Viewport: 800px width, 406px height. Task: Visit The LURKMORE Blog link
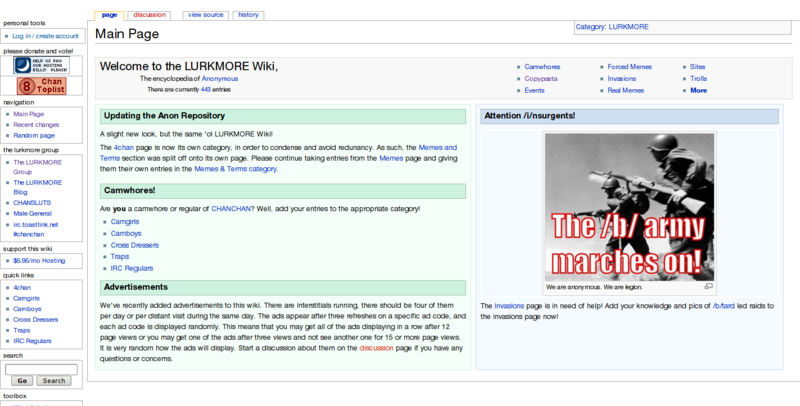click(x=37, y=187)
